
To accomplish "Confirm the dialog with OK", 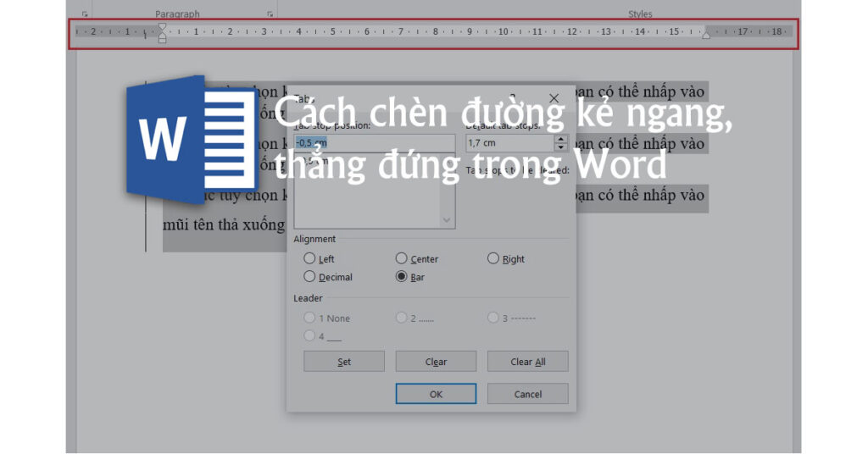I will tap(436, 394).
